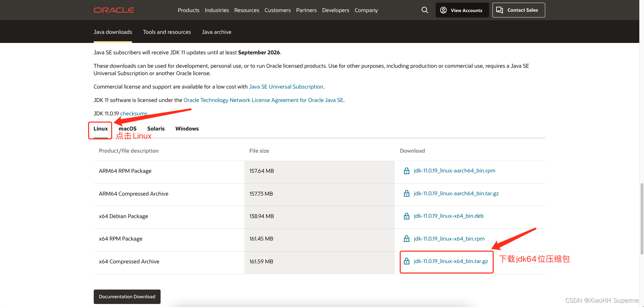Download jdk-11.0.19_linux-aarch64_bin.rpm
The width and height of the screenshot is (644, 307).
pyautogui.click(x=455, y=171)
